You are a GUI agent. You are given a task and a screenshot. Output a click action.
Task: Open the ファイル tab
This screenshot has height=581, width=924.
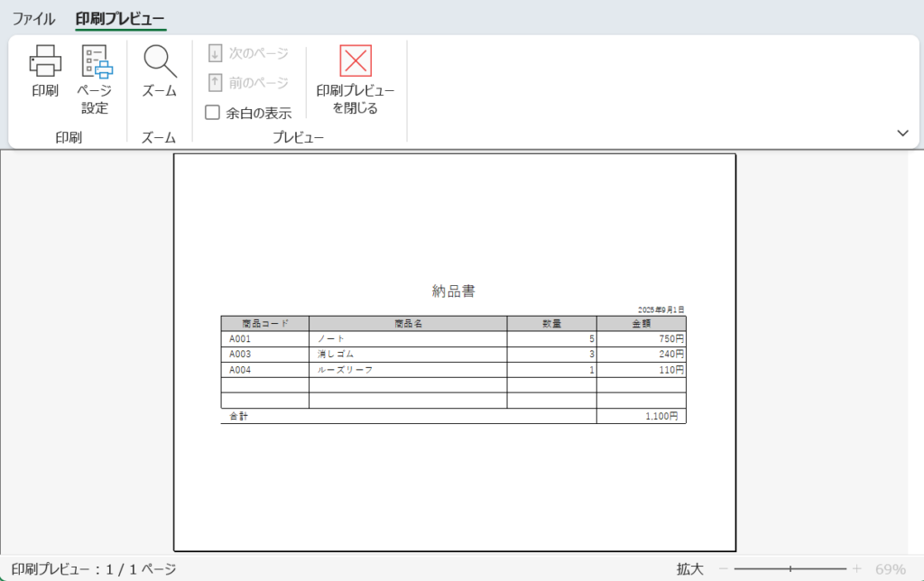[x=33, y=19]
